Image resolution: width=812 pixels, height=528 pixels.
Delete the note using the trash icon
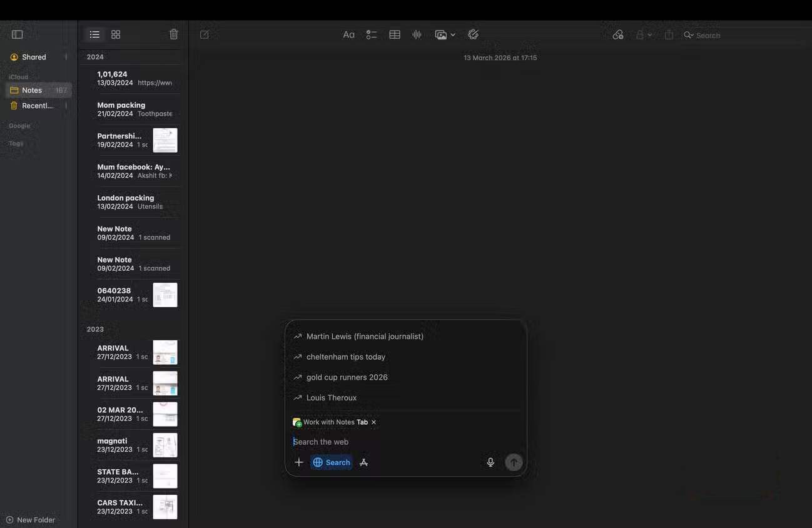coord(173,34)
